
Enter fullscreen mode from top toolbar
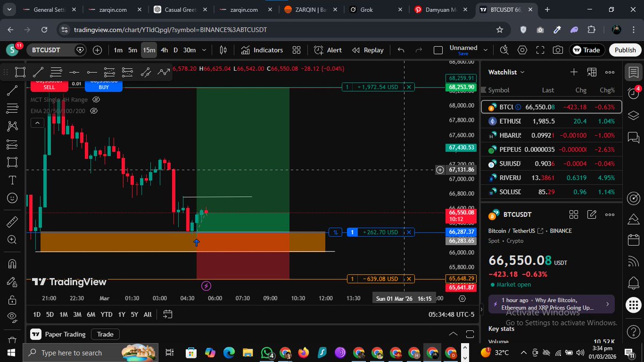click(540, 50)
